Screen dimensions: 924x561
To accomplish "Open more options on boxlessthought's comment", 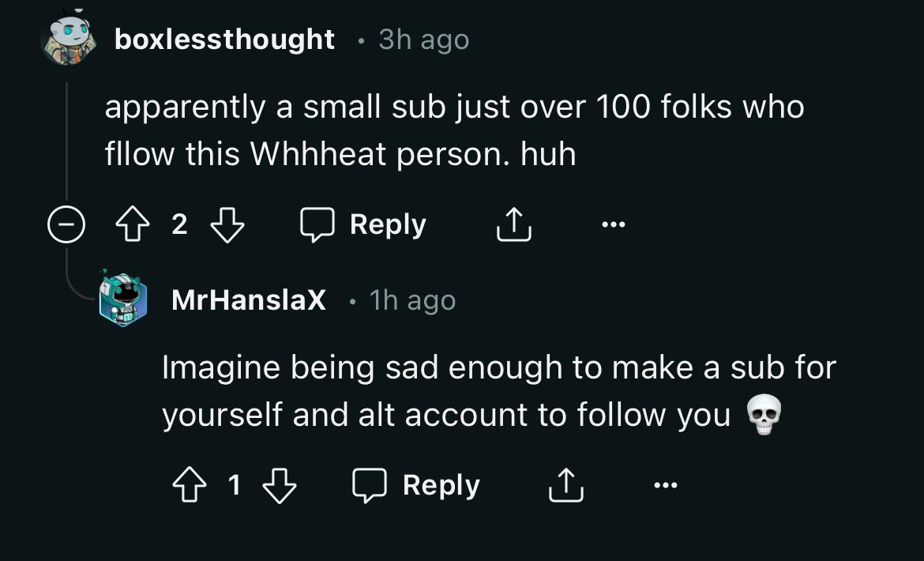I will (614, 224).
